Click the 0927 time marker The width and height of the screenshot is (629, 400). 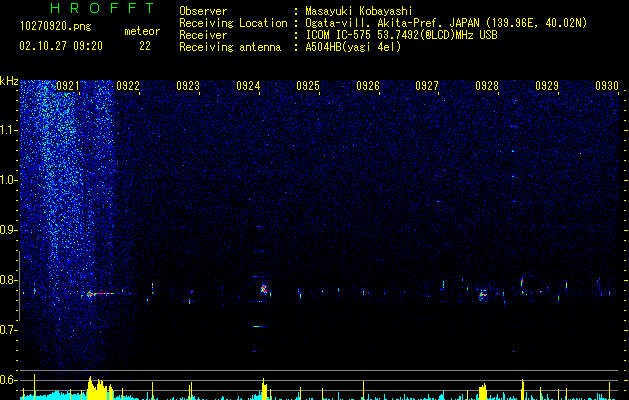click(x=427, y=86)
